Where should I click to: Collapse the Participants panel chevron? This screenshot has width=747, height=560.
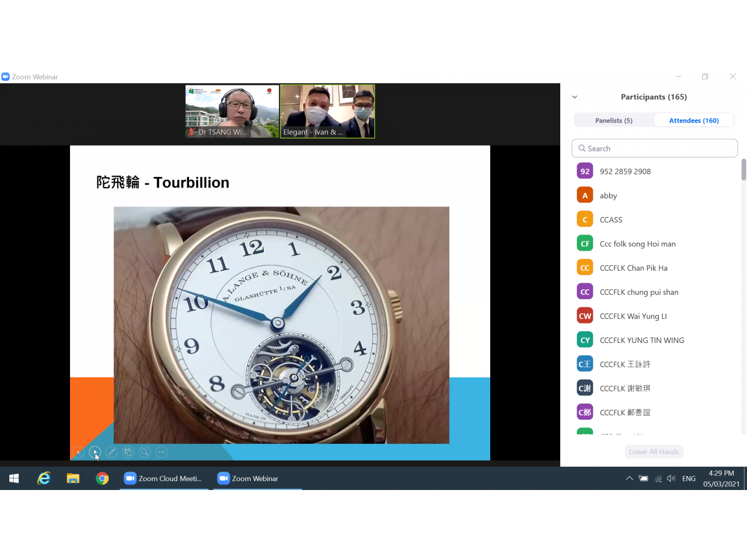[x=575, y=97]
